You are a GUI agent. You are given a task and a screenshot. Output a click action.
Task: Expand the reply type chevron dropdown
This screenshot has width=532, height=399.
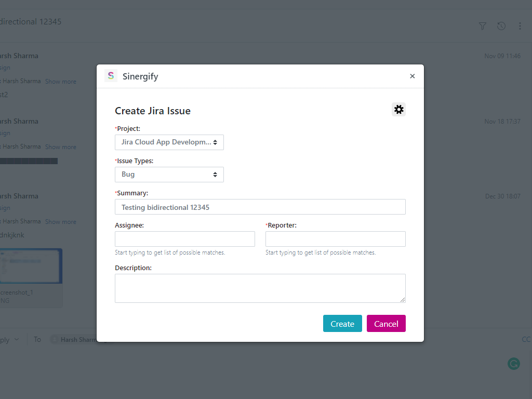click(17, 339)
